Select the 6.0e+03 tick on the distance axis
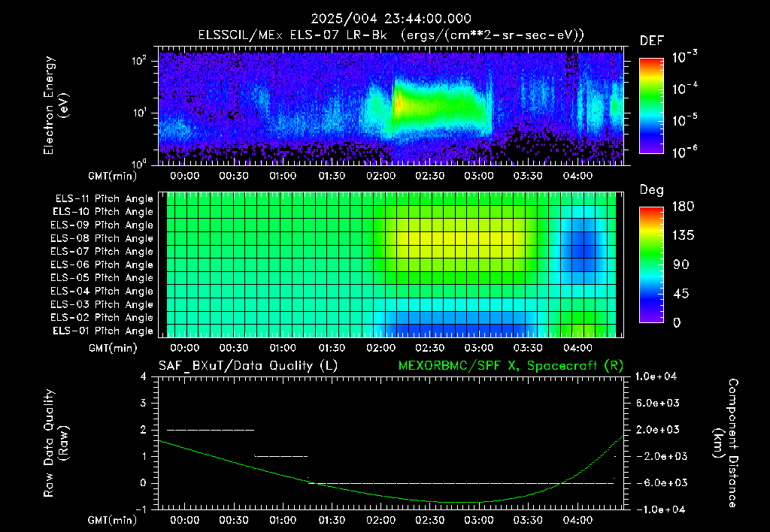770x532 pixels. (x=658, y=404)
